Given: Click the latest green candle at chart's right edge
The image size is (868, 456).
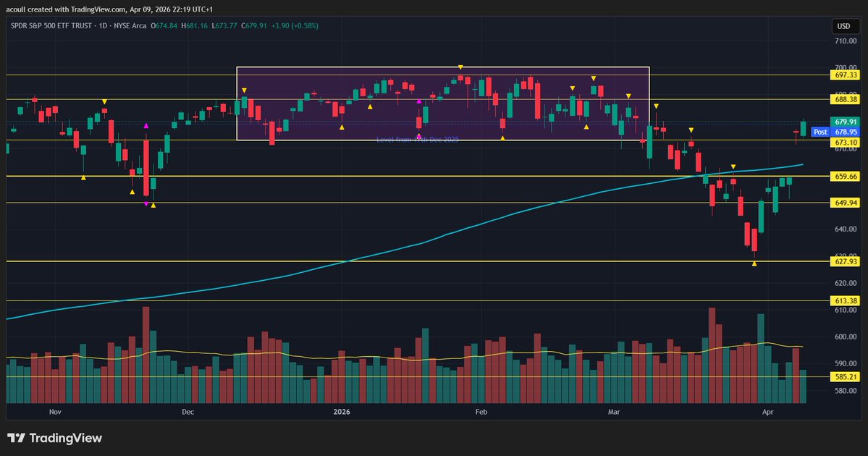Looking at the screenshot, I should point(803,128).
